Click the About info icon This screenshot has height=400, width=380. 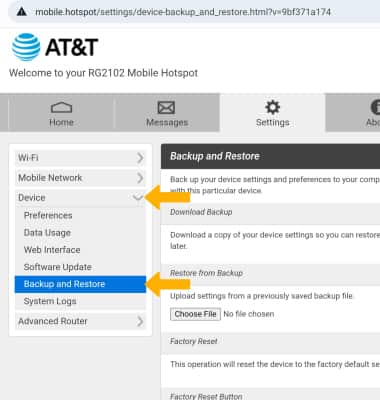pyautogui.click(x=375, y=107)
